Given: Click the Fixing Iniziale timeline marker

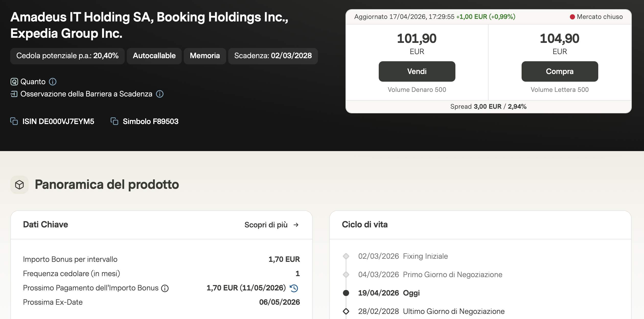Looking at the screenshot, I should 346,256.
